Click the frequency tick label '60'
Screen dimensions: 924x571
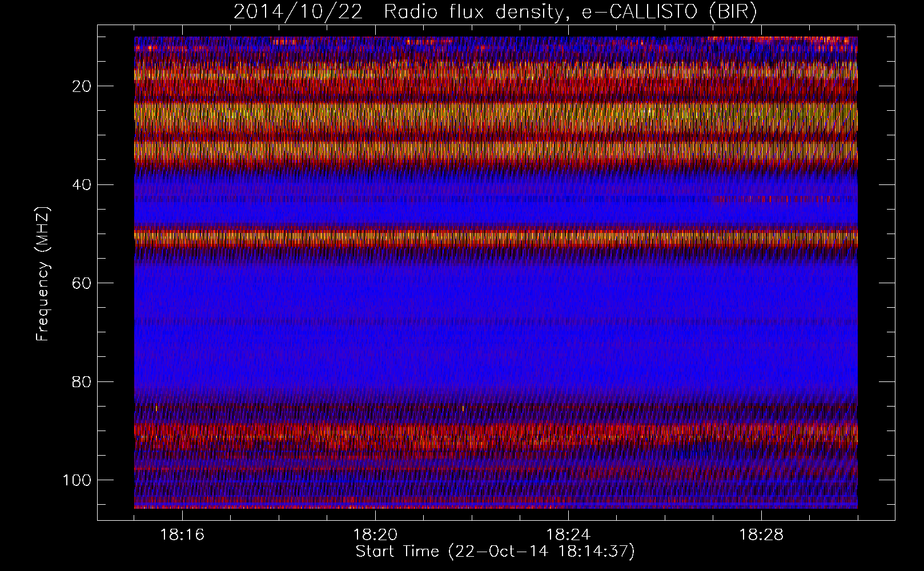click(x=82, y=283)
